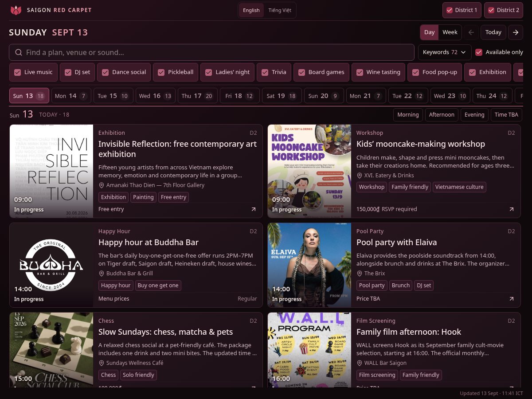This screenshot has width=532, height=399.
Task: Filter by Morning time slot
Action: [x=408, y=115]
